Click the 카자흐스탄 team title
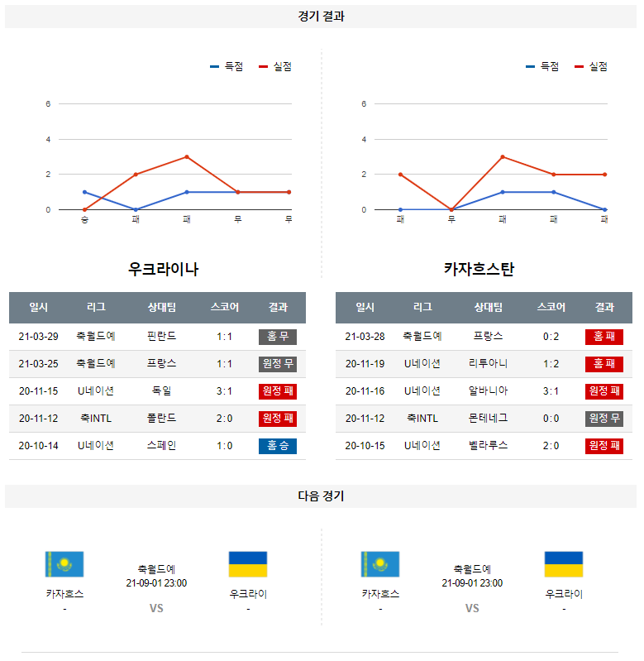This screenshot has height=661, width=644. click(479, 269)
